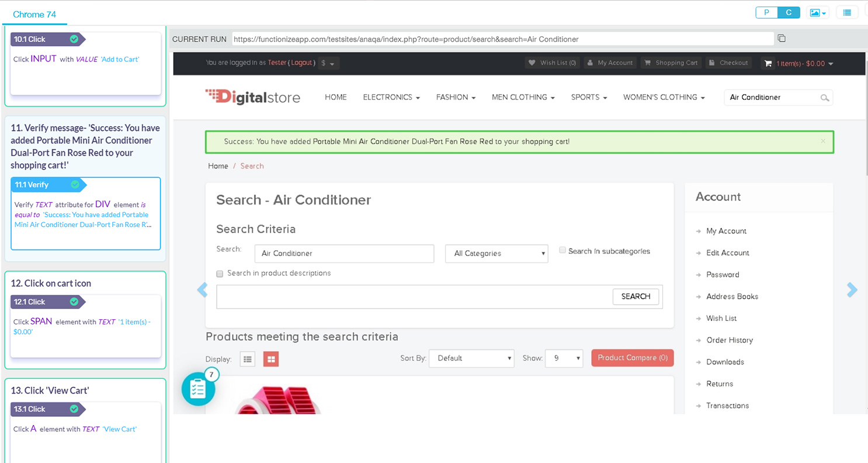Switch the P/C toggle to P

766,12
